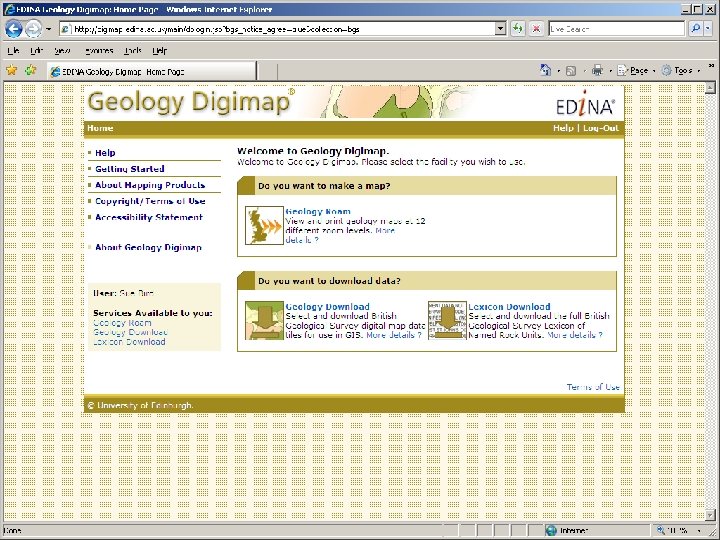Image resolution: width=720 pixels, height=540 pixels.
Task: Click the browser Forward arrow button
Action: 33,29
